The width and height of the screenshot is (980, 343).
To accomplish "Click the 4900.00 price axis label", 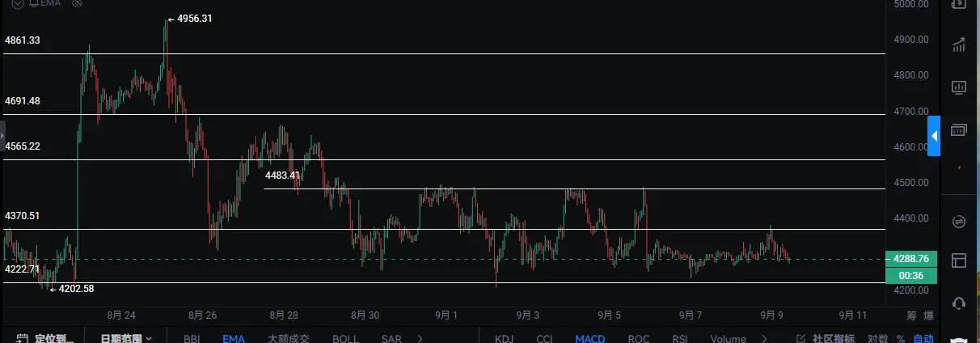I will [x=910, y=40].
